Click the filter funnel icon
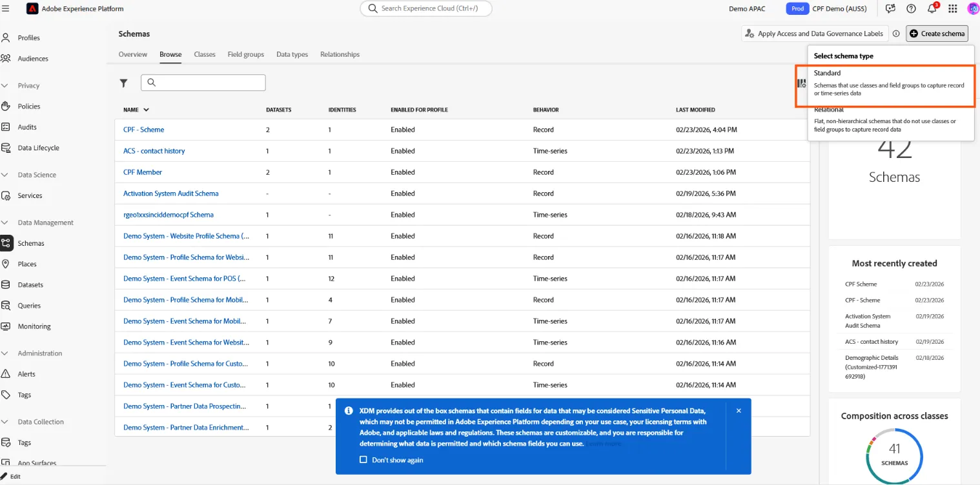980x485 pixels. pos(123,83)
